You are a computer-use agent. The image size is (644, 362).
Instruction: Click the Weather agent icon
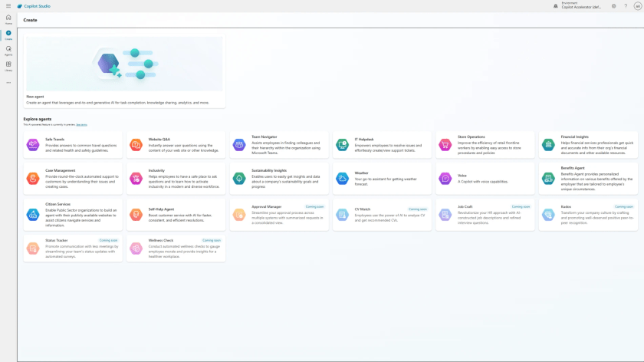pyautogui.click(x=343, y=178)
